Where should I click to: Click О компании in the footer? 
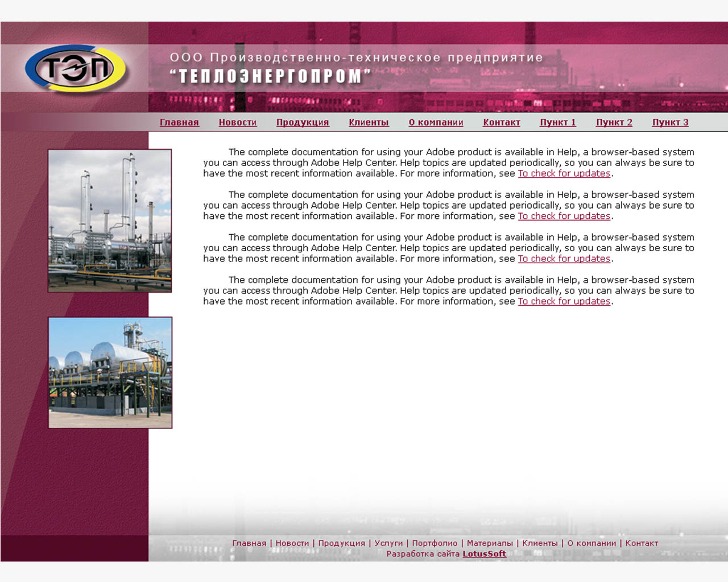tap(591, 543)
